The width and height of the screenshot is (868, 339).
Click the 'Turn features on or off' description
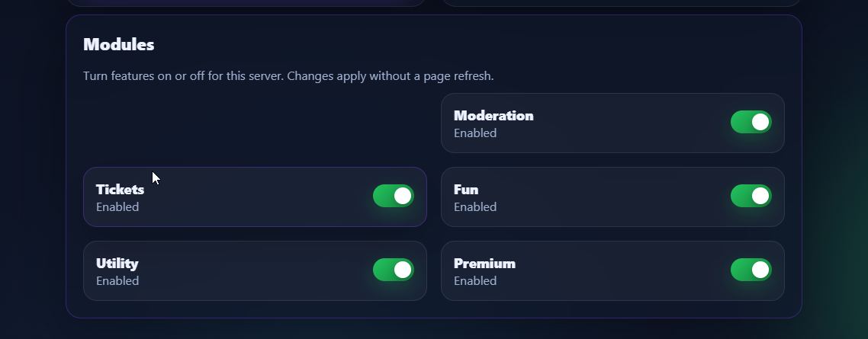[288, 76]
